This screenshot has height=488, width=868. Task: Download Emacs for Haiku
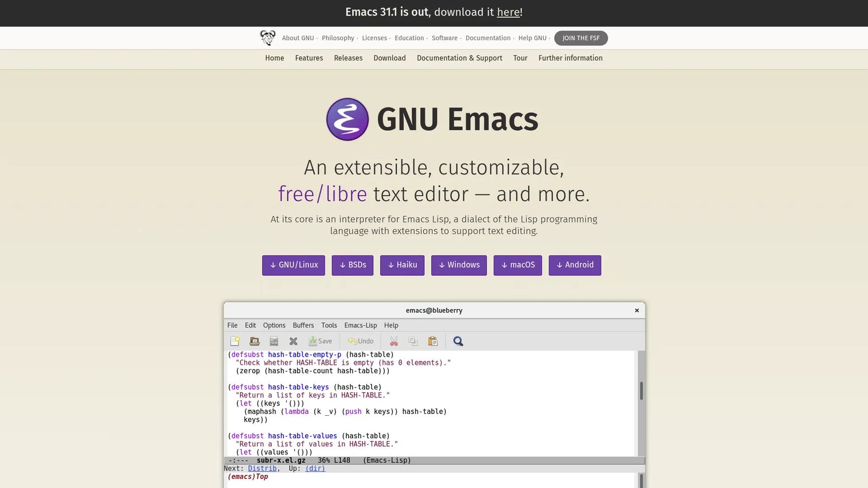coord(402,265)
